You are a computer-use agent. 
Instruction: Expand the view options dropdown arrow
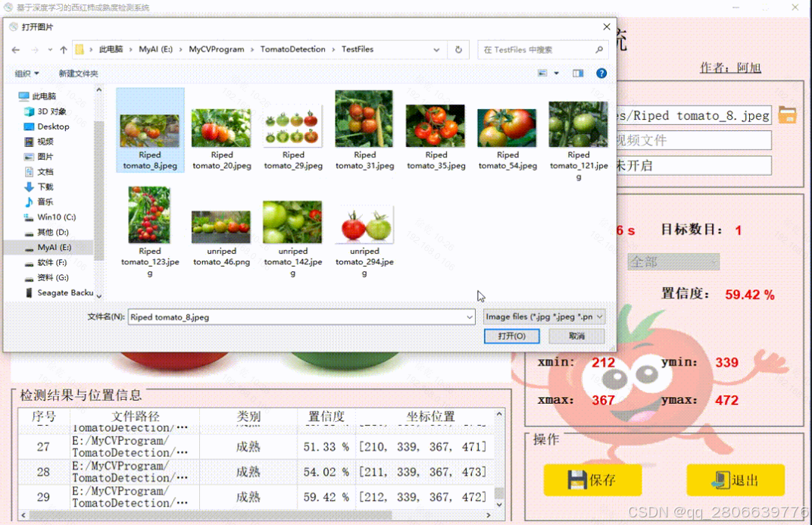[x=557, y=73]
